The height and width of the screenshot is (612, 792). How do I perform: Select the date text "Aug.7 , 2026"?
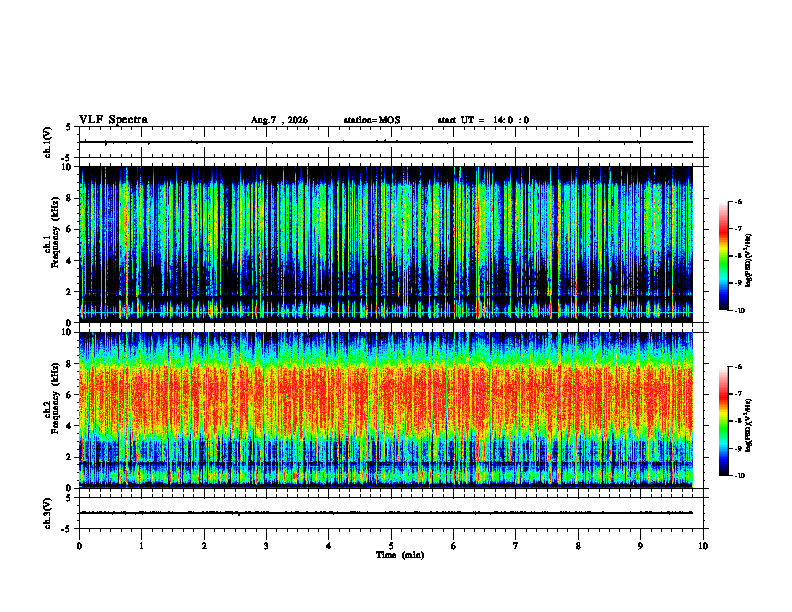279,120
